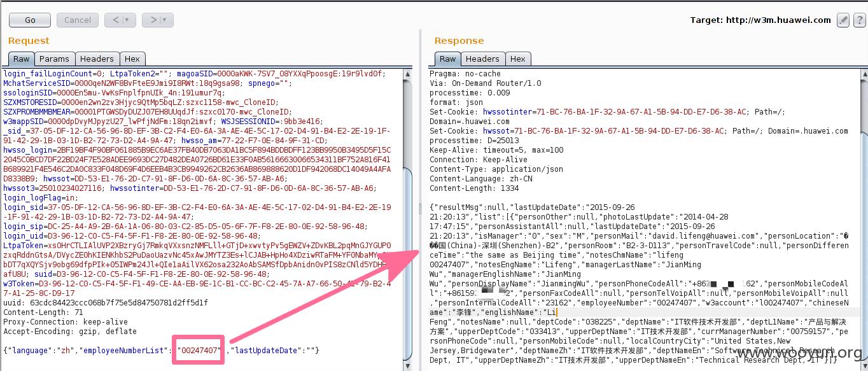Click the 'Keep-Alive: timeout=5, max=100' line

pos(496,150)
